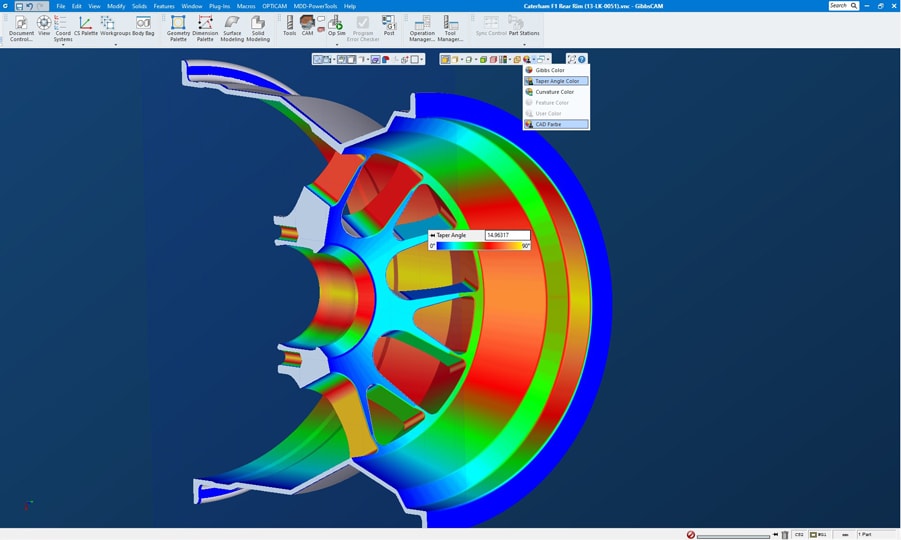Expand the Op Sim dropdown arrow
The height and width of the screenshot is (540, 901).
(337, 45)
